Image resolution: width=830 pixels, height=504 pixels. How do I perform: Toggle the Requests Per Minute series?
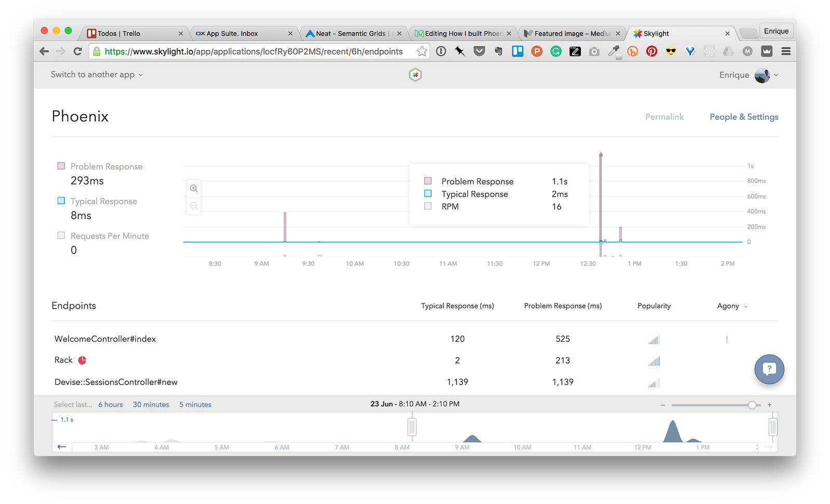click(x=61, y=235)
